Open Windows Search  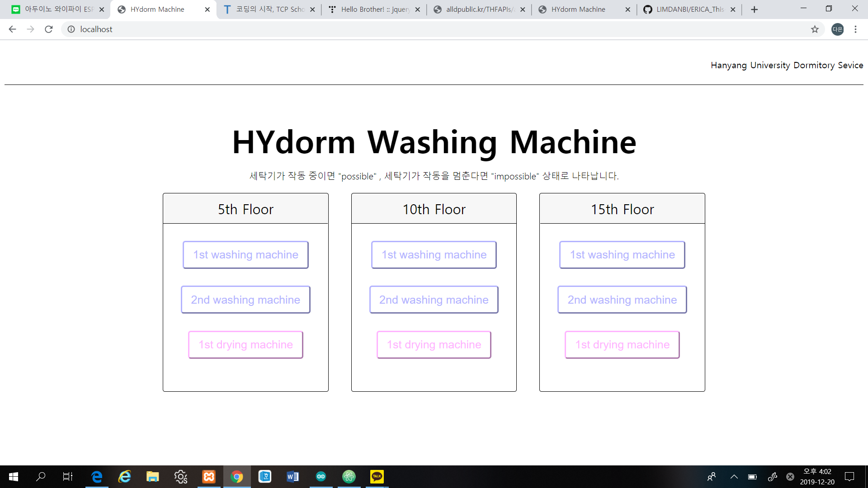[x=41, y=477]
